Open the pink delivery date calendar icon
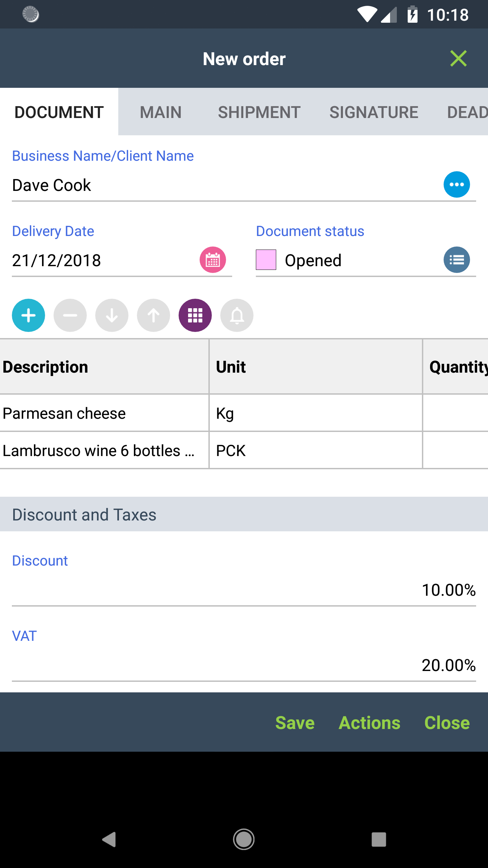This screenshot has width=488, height=868. tap(213, 260)
